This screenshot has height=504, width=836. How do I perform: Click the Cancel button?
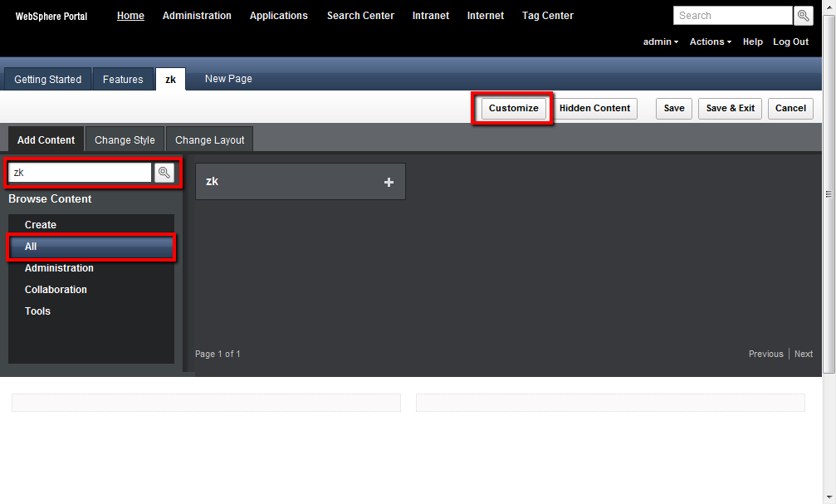pyautogui.click(x=790, y=108)
